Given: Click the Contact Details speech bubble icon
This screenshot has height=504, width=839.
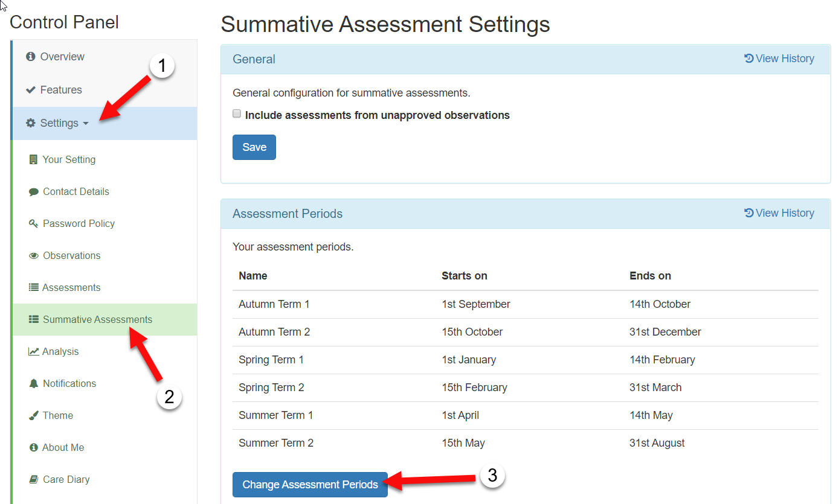Looking at the screenshot, I should point(33,192).
